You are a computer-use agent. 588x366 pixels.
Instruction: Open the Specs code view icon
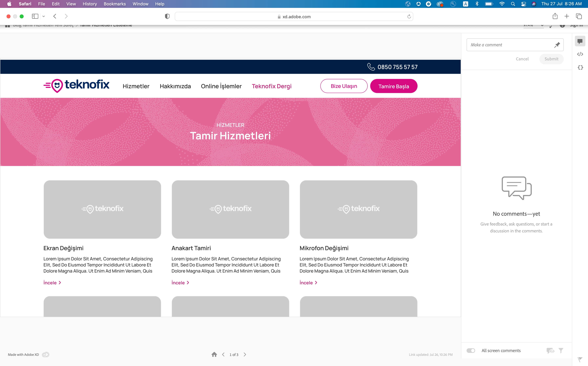click(x=580, y=54)
